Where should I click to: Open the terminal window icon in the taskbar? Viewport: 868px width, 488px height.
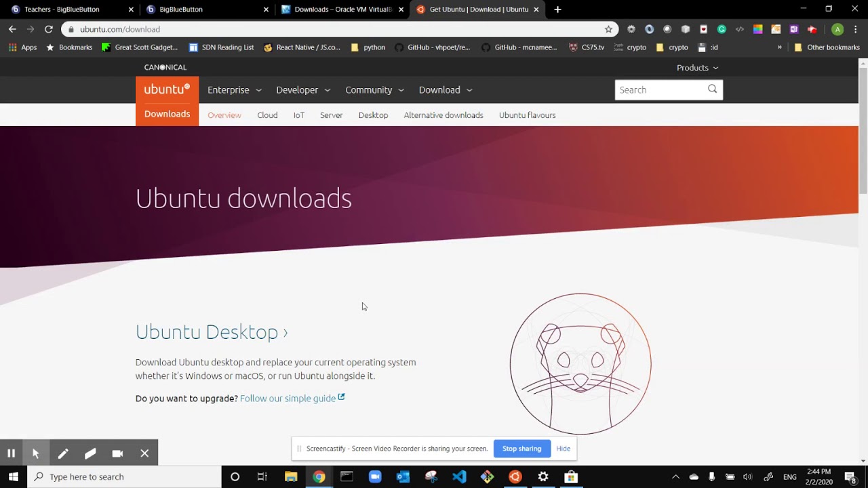pyautogui.click(x=347, y=476)
